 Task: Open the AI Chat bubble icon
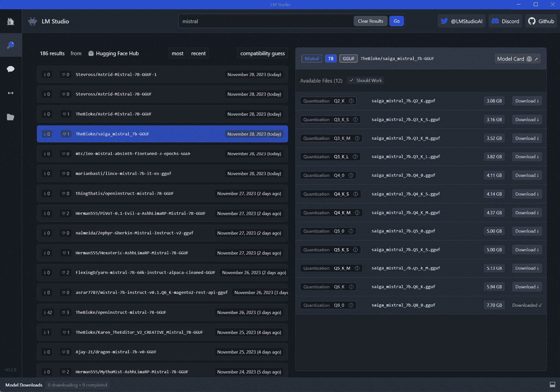tap(11, 69)
